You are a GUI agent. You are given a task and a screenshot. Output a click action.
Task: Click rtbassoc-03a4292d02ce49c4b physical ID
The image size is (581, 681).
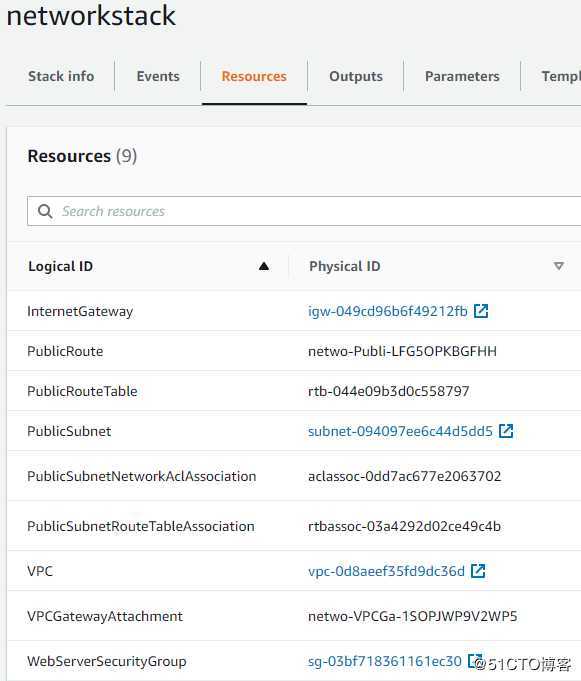pos(404,526)
